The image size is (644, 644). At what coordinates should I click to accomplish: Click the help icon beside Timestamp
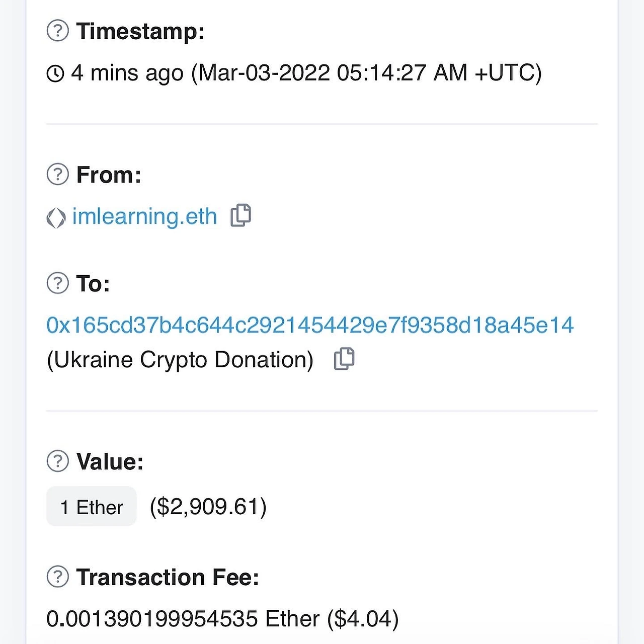pyautogui.click(x=58, y=31)
